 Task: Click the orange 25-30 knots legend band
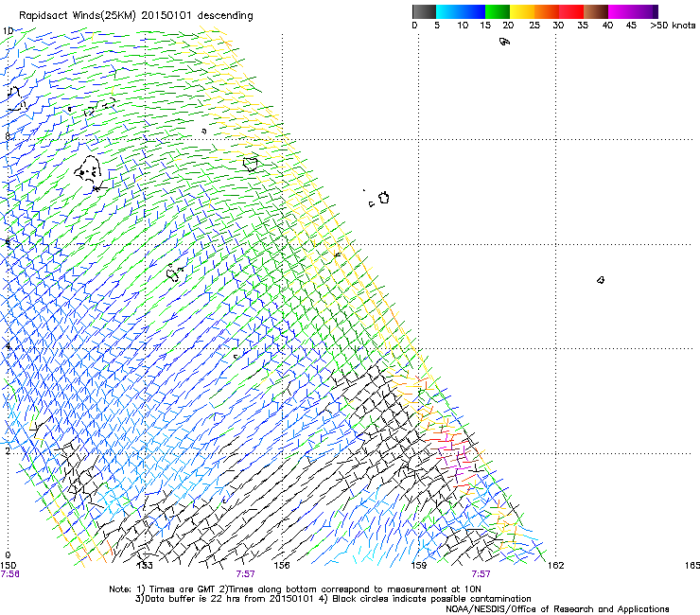(547, 11)
